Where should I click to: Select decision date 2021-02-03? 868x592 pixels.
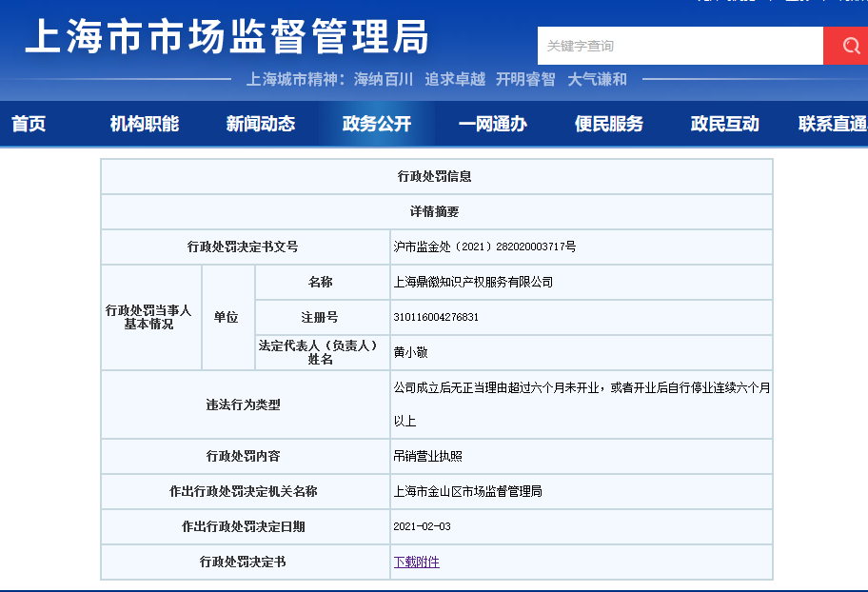tap(422, 526)
